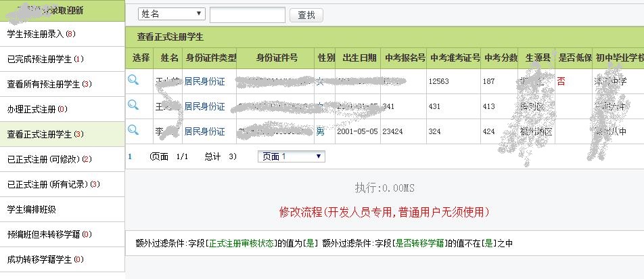Click the 查看正式注册学生 table title

point(170,37)
